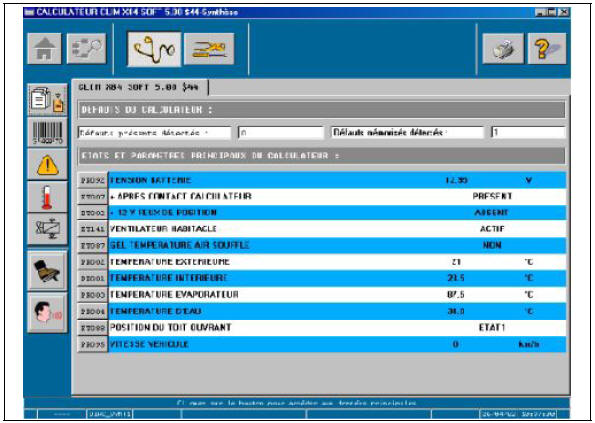This screenshot has height=423, width=595.
Task: Click the 38.0 water temperature value
Action: pos(456,311)
